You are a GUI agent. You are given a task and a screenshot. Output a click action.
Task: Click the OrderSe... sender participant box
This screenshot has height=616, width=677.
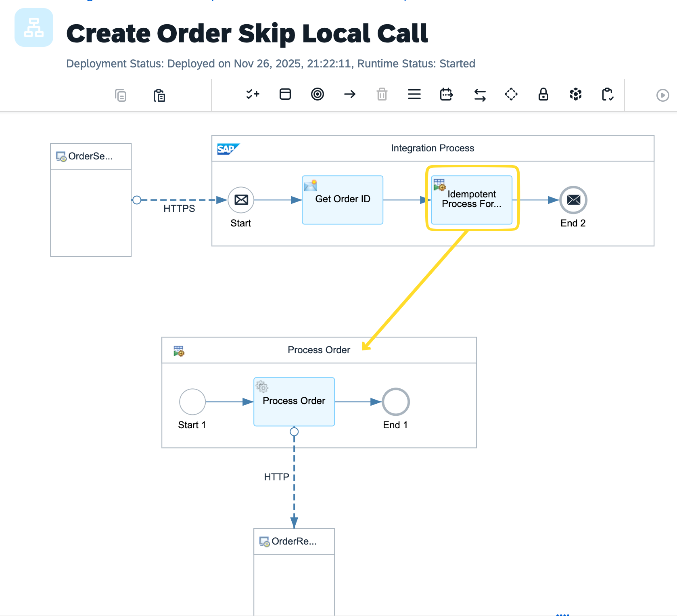[90, 156]
